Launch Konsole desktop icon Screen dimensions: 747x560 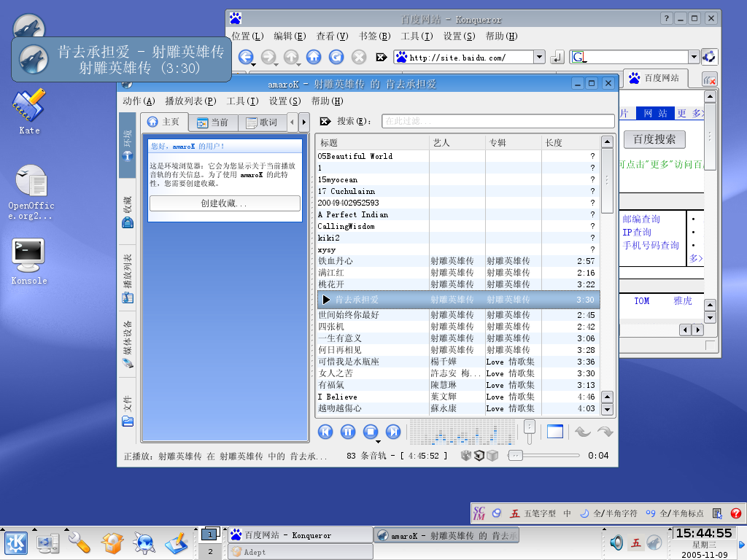point(29,261)
